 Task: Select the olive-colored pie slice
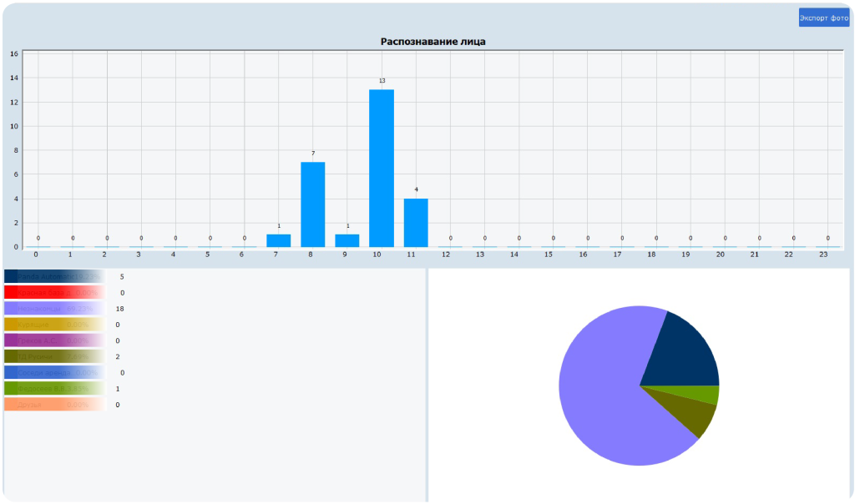coord(689,415)
